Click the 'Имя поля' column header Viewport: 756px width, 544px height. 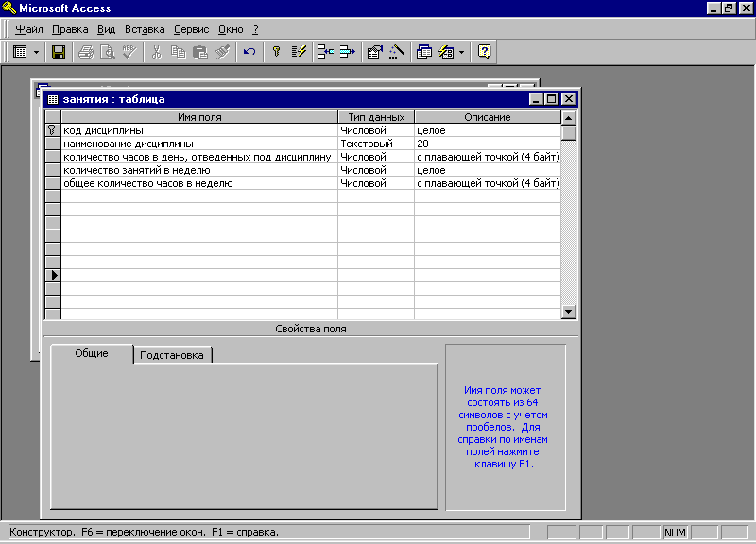pos(199,117)
